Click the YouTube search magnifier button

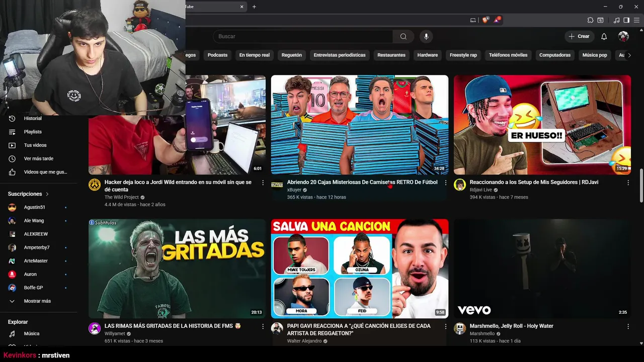[x=404, y=36]
